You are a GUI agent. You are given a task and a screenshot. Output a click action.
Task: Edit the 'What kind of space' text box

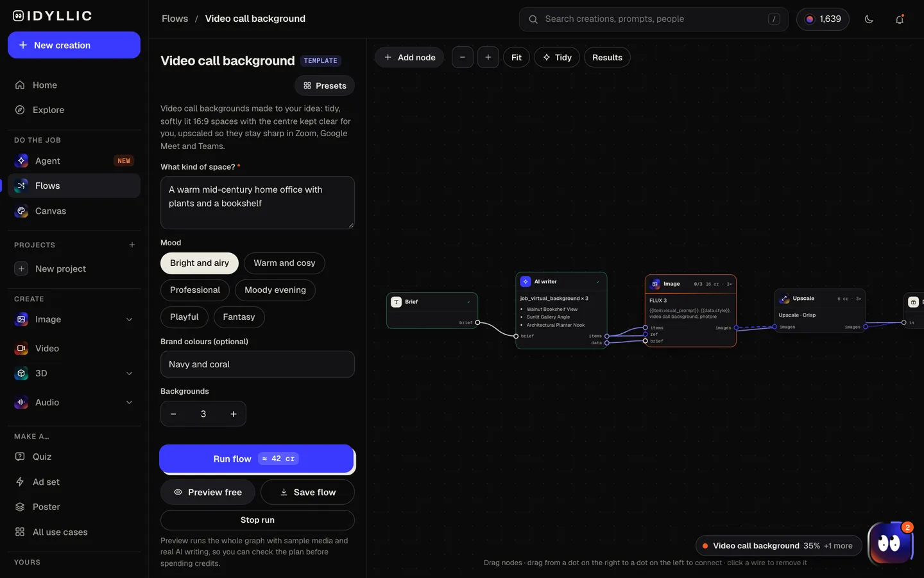pos(257,202)
